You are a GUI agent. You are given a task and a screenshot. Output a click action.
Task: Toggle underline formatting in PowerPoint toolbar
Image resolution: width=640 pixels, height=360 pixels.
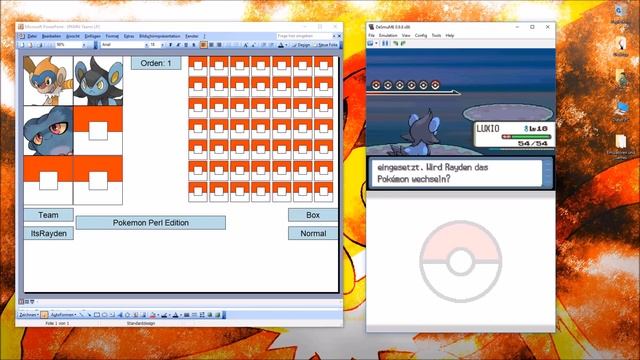(x=186, y=45)
